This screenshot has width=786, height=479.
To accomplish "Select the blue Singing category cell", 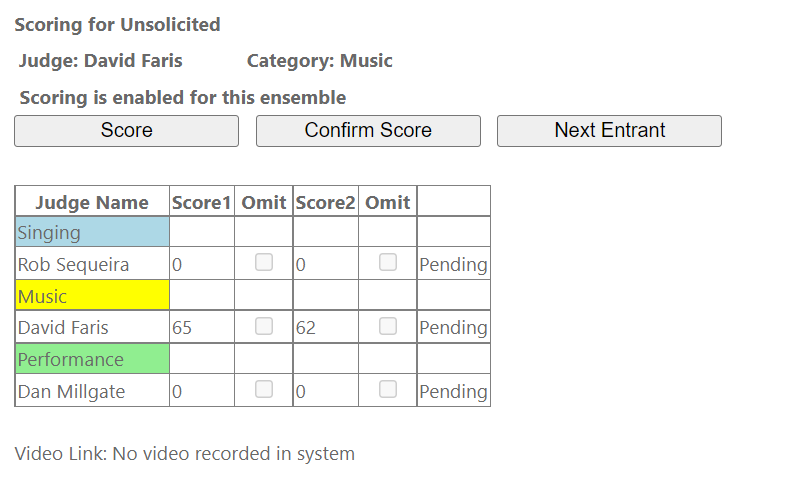I will [x=92, y=233].
